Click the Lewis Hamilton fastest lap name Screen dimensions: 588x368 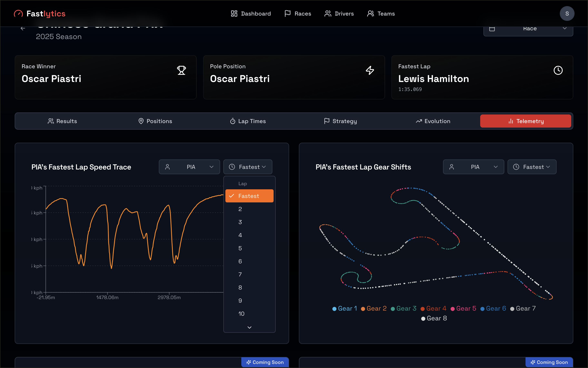[x=433, y=79]
